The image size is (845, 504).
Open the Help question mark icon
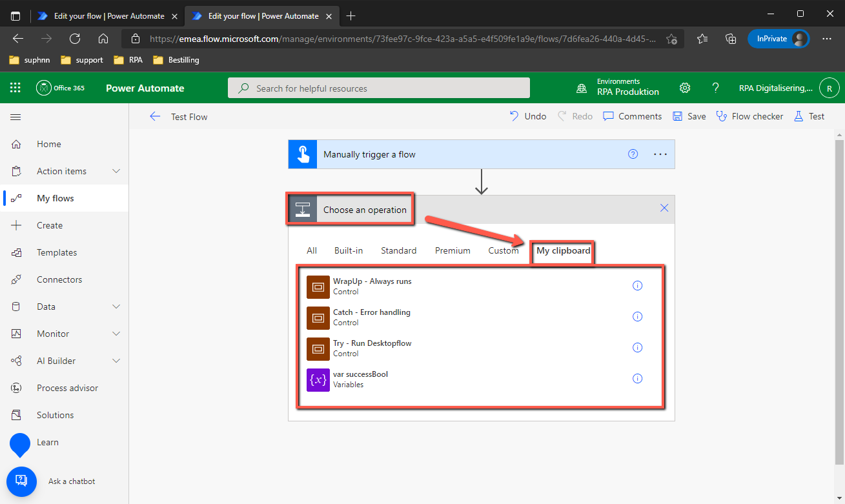(715, 88)
